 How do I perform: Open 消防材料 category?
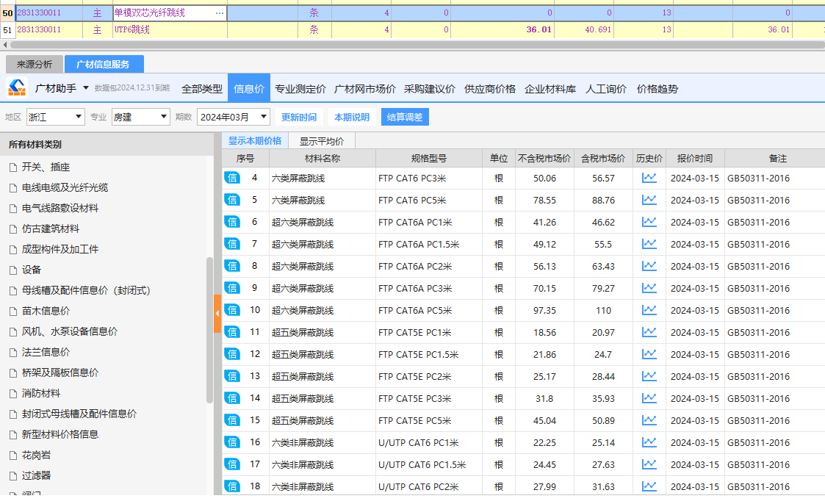(x=41, y=394)
